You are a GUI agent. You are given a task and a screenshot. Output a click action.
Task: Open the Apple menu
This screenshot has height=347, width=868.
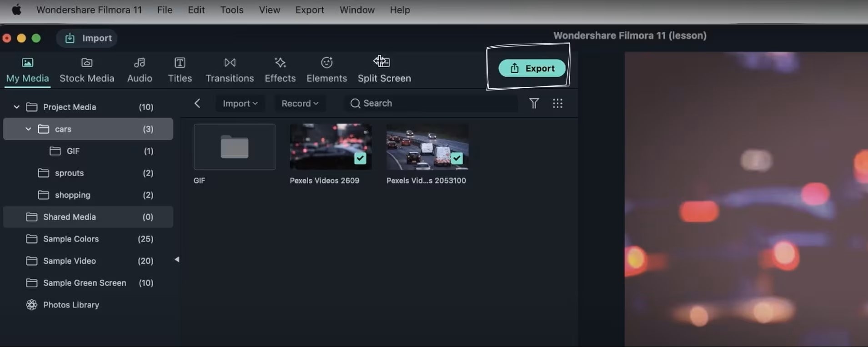click(16, 10)
